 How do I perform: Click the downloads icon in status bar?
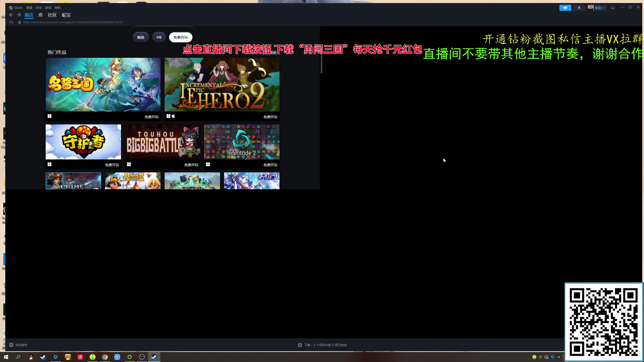tap(300, 345)
